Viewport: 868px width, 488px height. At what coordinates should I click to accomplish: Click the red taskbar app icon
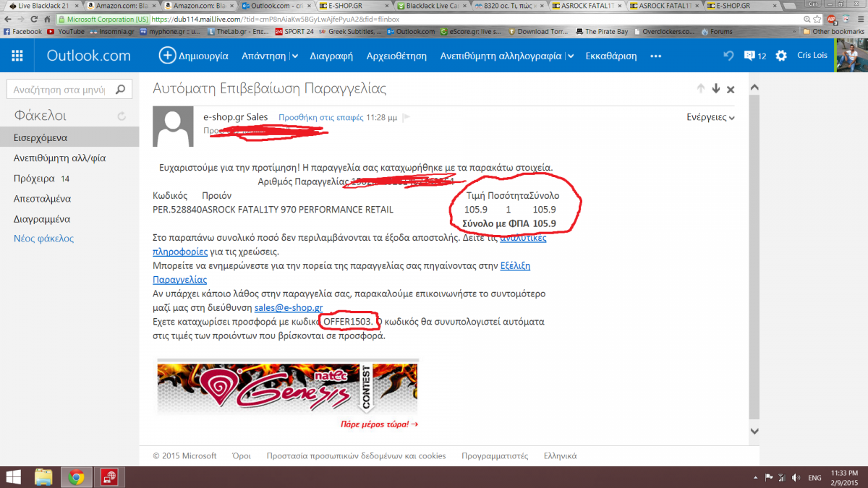coord(109,477)
